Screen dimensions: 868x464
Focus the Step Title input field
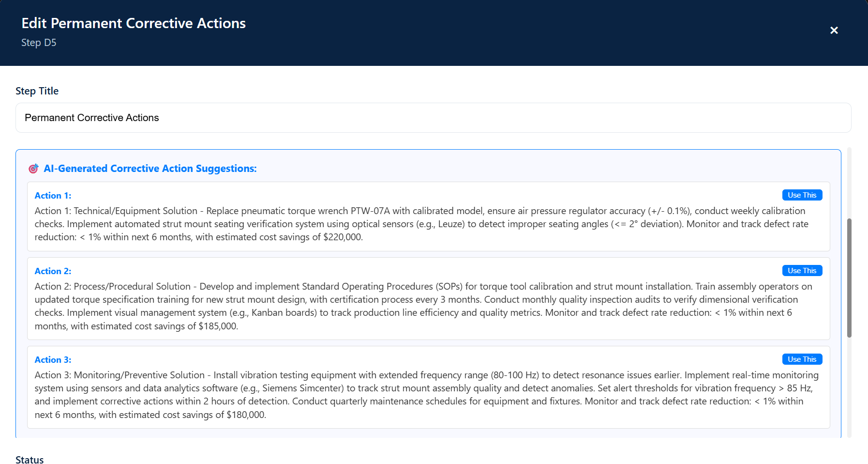coord(433,118)
